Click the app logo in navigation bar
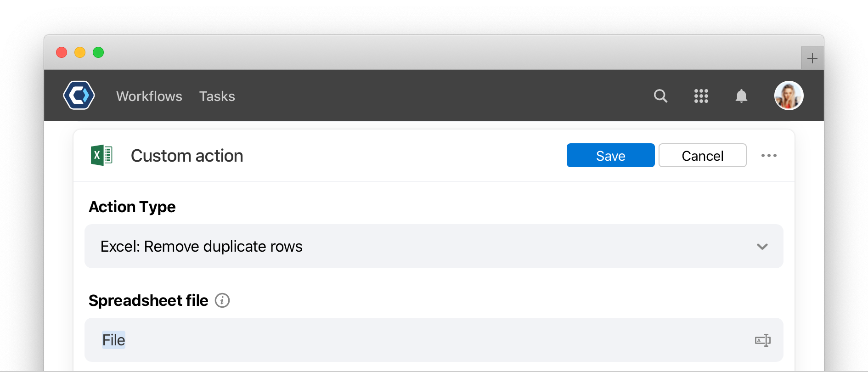Screen dimensions: 868x372 [79, 96]
